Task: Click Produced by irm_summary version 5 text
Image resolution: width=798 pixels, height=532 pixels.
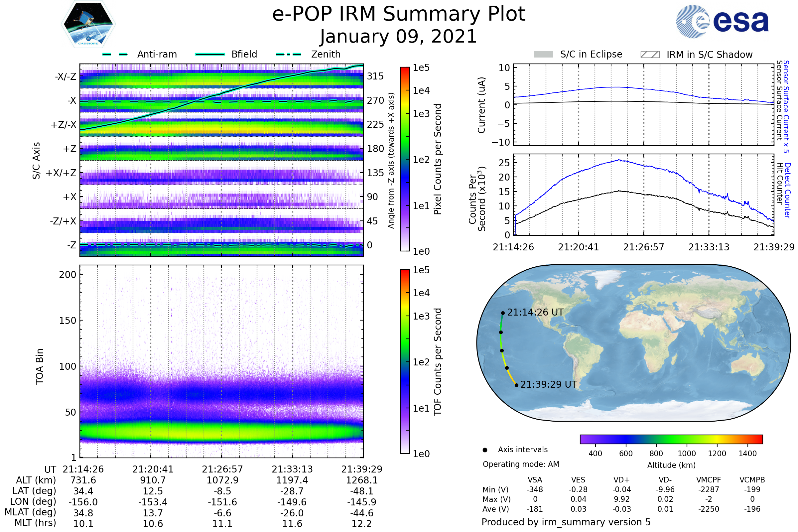Action: 566,522
